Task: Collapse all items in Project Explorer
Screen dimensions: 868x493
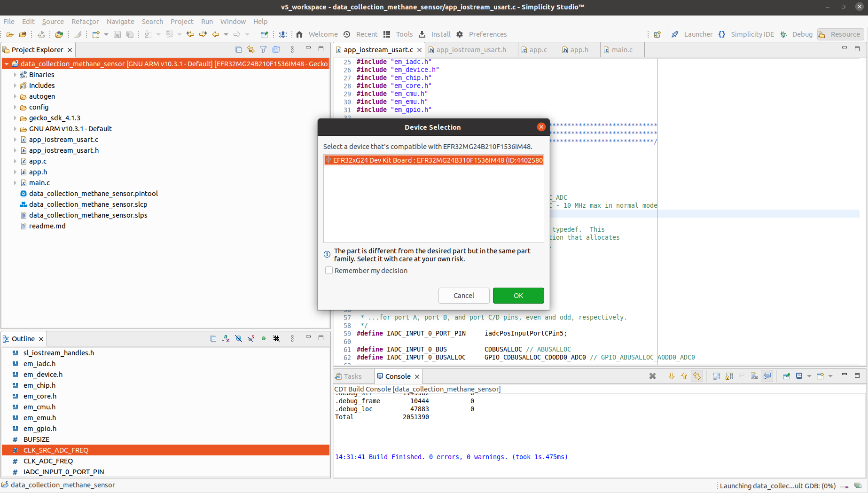Action: (x=238, y=50)
